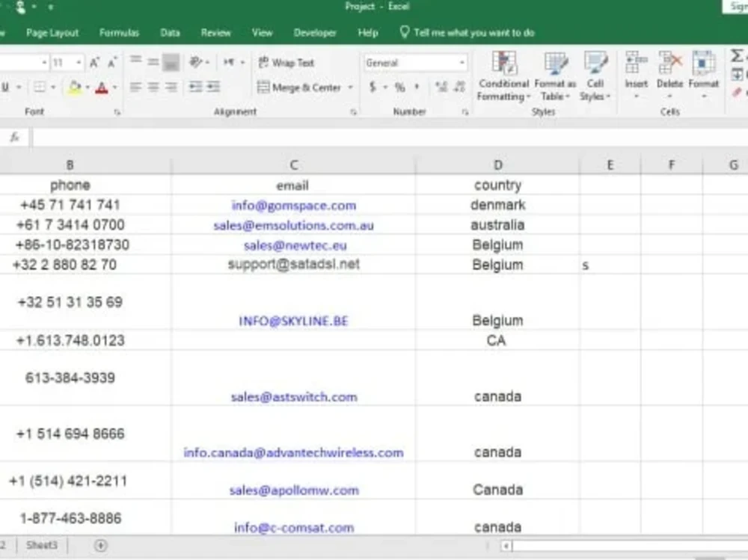Image resolution: width=748 pixels, height=560 pixels.
Task: Apply middle align to cells
Action: click(153, 61)
